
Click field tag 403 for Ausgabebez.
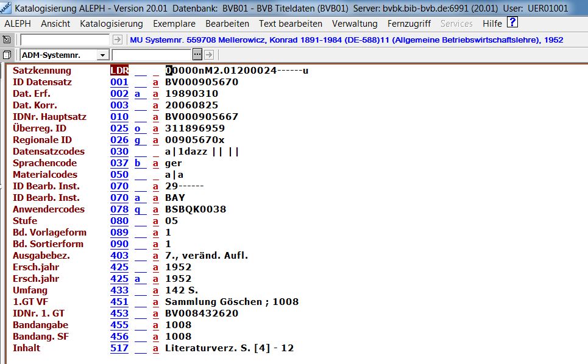coord(119,256)
